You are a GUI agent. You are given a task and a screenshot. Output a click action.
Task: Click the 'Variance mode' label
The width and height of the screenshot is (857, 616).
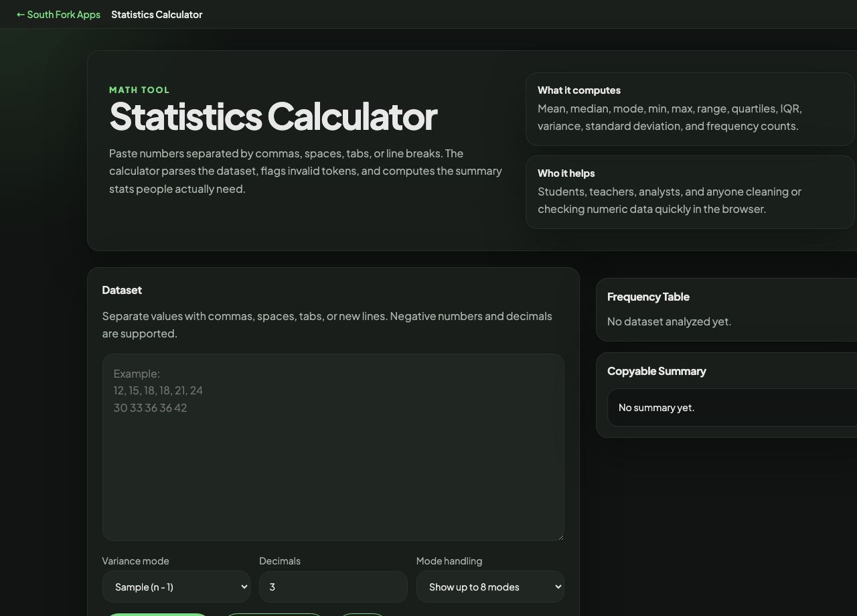(135, 560)
